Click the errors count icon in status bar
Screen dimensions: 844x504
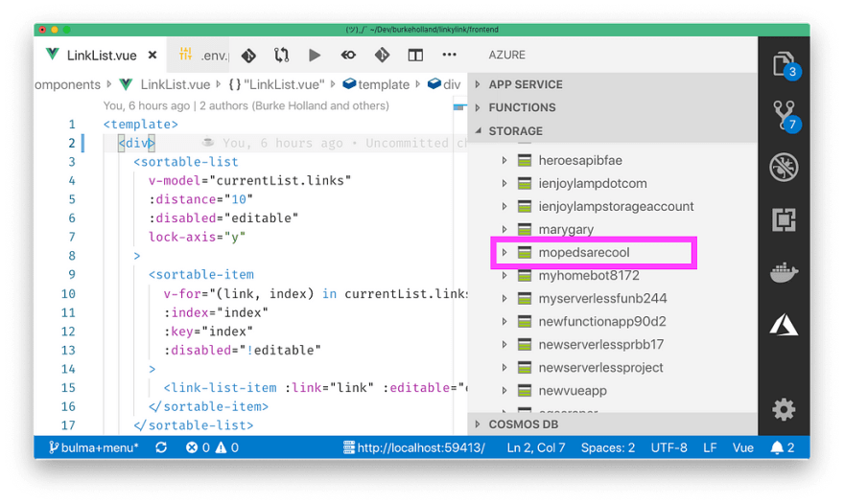[x=198, y=447]
